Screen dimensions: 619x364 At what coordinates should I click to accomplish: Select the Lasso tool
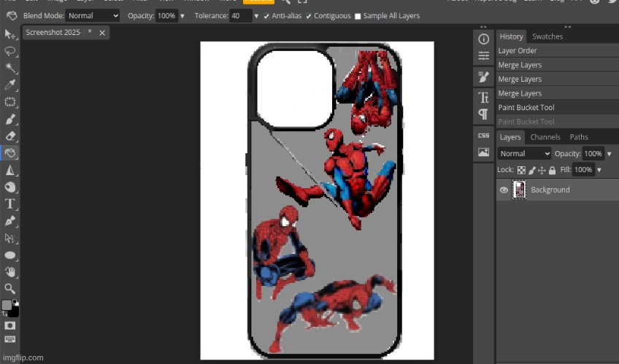tap(10, 51)
